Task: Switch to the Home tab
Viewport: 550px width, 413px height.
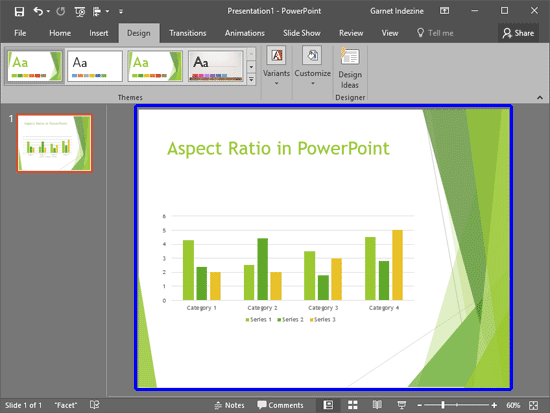Action: coord(60,33)
